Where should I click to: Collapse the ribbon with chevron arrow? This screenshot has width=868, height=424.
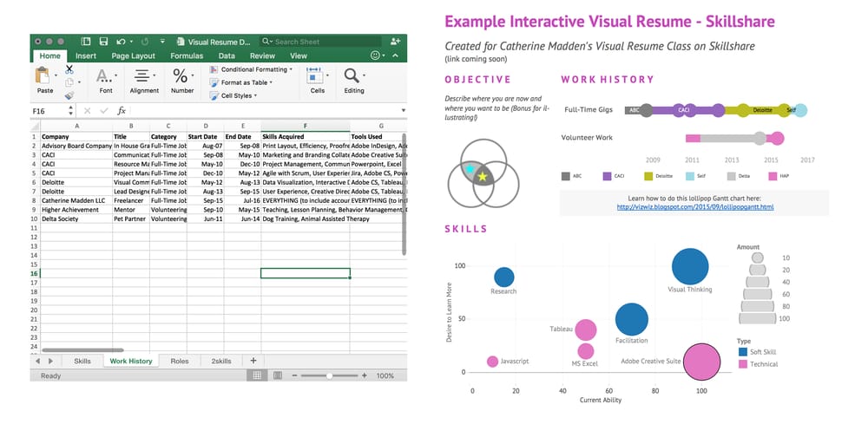(395, 55)
